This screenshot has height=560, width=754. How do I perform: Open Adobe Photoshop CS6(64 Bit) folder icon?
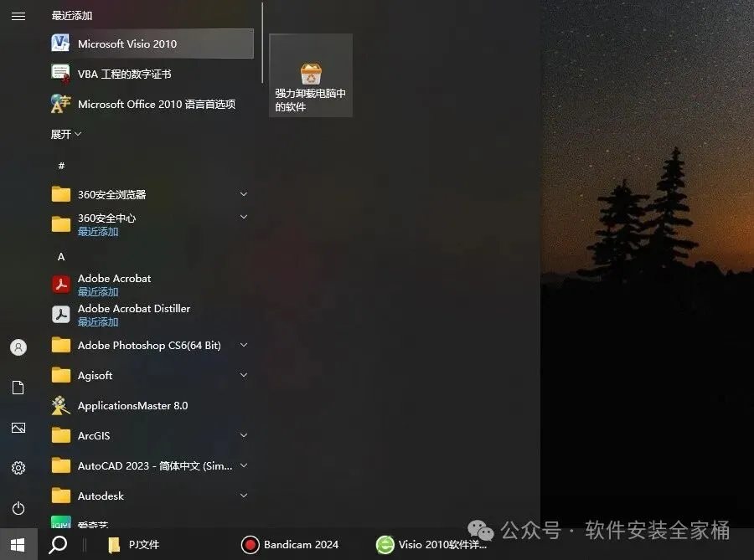pos(61,345)
